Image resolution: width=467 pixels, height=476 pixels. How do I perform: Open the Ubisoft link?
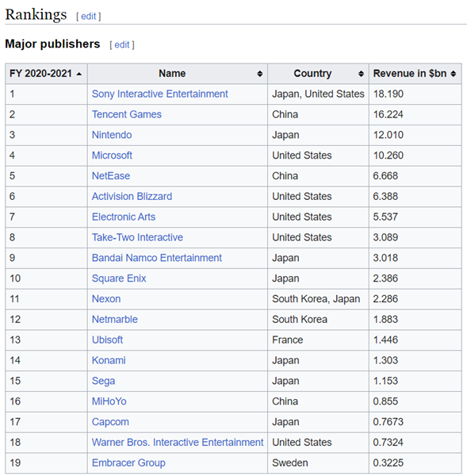click(x=107, y=340)
